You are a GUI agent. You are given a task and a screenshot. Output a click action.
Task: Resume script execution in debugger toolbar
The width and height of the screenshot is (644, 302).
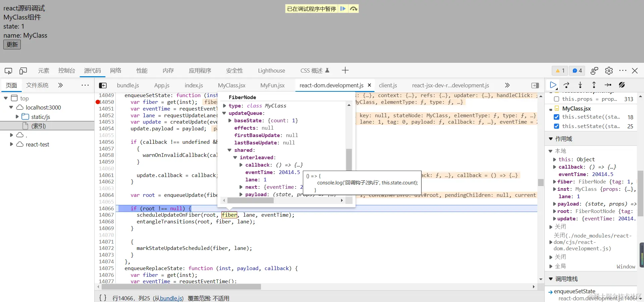tap(553, 85)
